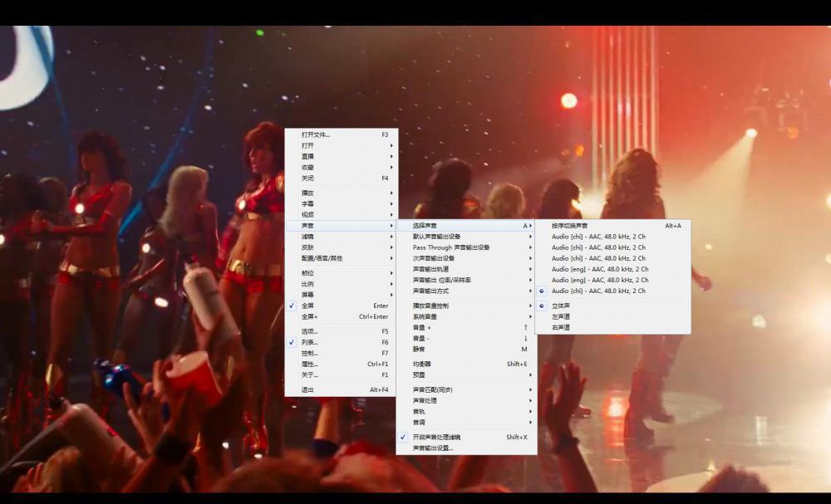
Task: Open 次声音输出设备 submenu
Action: click(466, 258)
